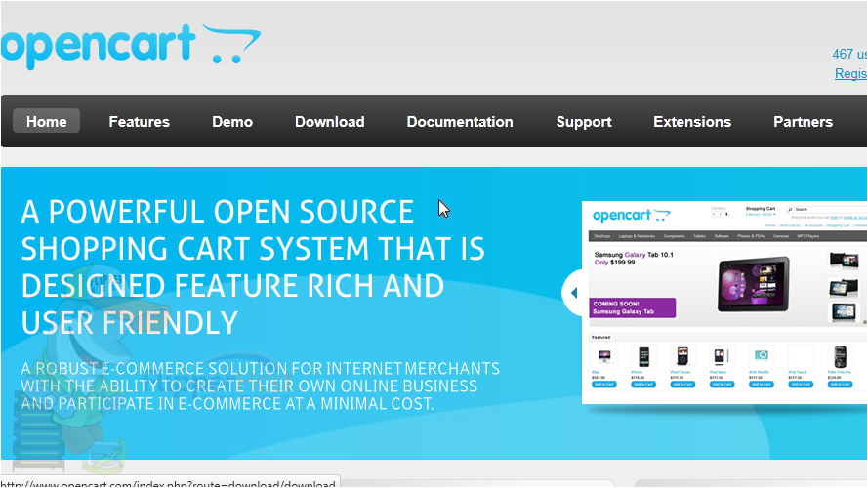Image resolution: width=868 pixels, height=488 pixels.
Task: Open the Extensions menu item
Action: click(692, 122)
